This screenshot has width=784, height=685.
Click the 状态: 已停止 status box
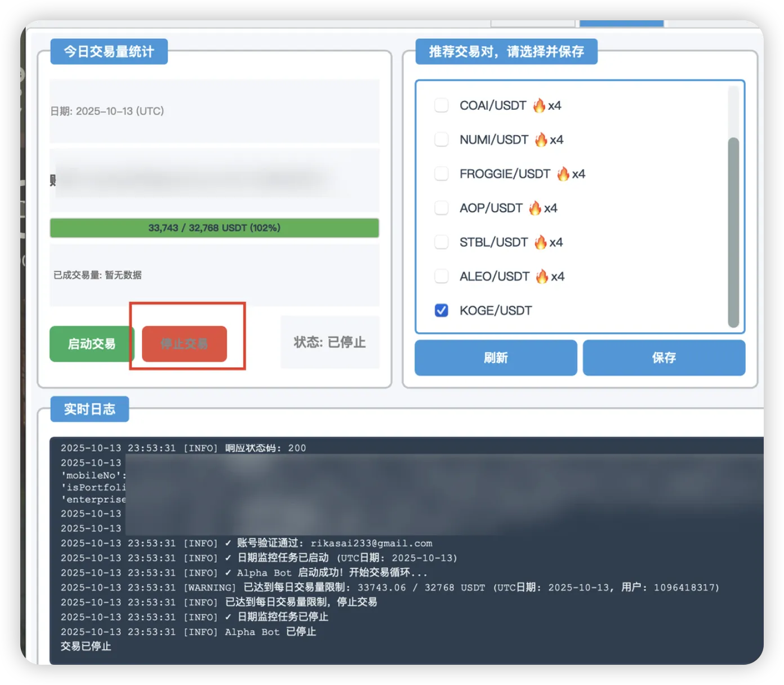tap(329, 342)
